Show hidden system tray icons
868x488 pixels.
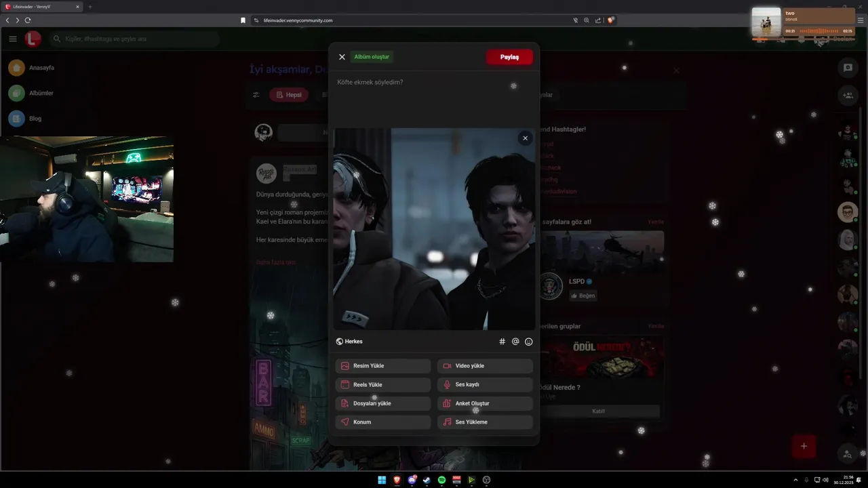pyautogui.click(x=795, y=480)
